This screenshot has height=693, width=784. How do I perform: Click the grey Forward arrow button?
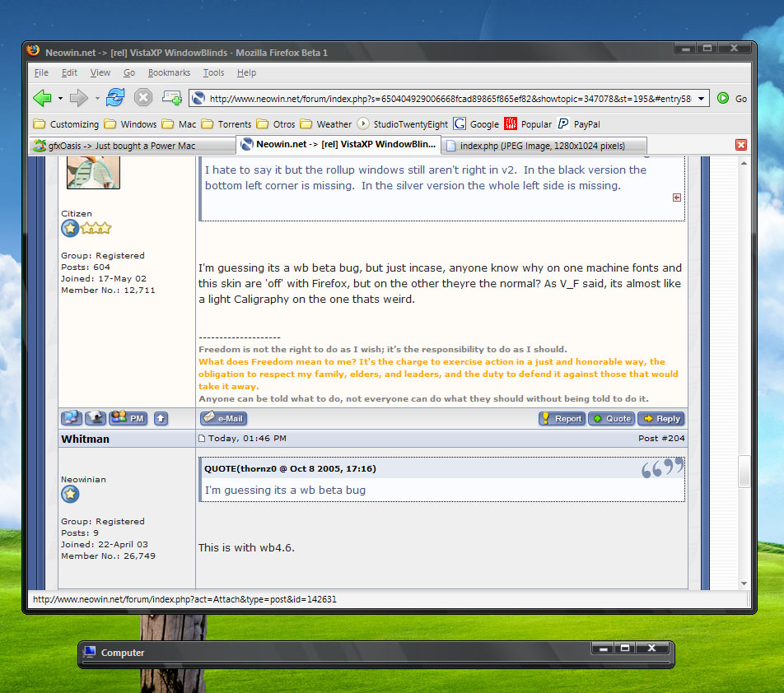pyautogui.click(x=78, y=98)
